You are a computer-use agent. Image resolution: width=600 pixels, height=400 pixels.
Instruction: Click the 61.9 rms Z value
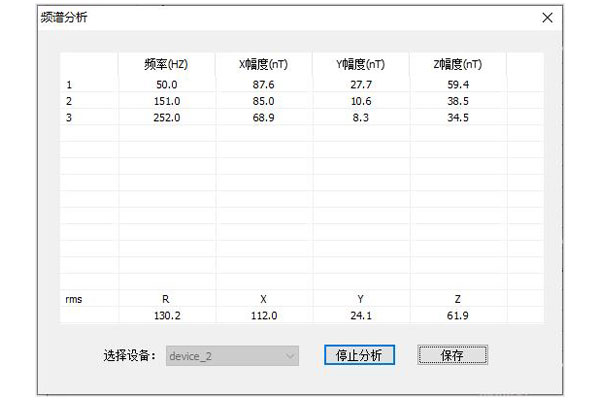(x=457, y=315)
